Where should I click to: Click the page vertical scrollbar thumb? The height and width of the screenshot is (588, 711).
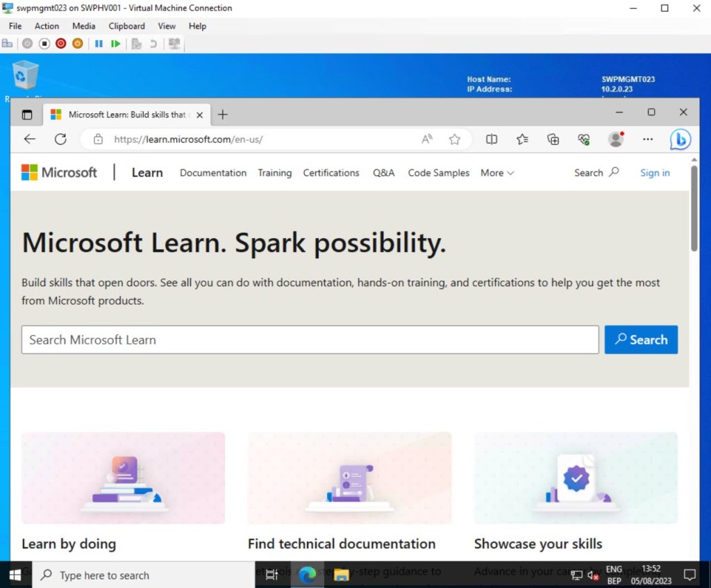click(x=694, y=208)
